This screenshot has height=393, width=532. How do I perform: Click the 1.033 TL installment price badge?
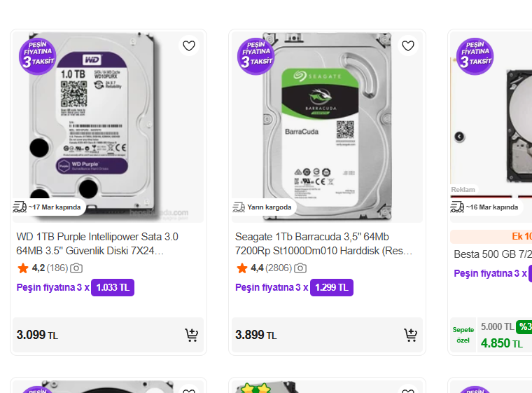click(113, 287)
